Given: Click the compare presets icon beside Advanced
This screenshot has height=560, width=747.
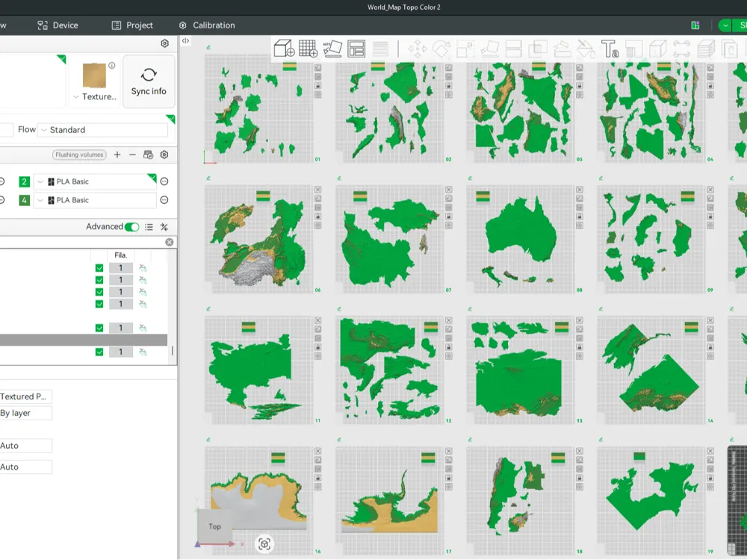Looking at the screenshot, I should 164,227.
